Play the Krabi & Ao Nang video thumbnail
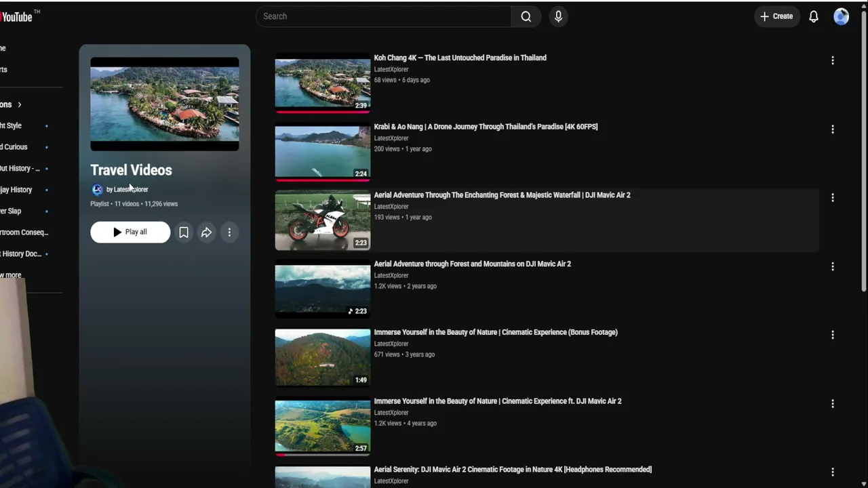Image resolution: width=868 pixels, height=488 pixels. 323,152
